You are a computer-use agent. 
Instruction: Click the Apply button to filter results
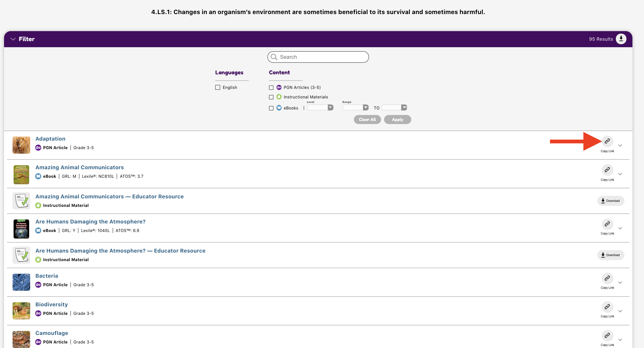[x=397, y=120]
